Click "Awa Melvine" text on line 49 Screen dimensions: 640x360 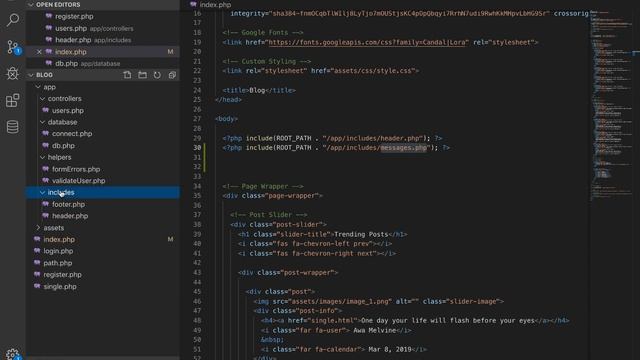coord(374,330)
